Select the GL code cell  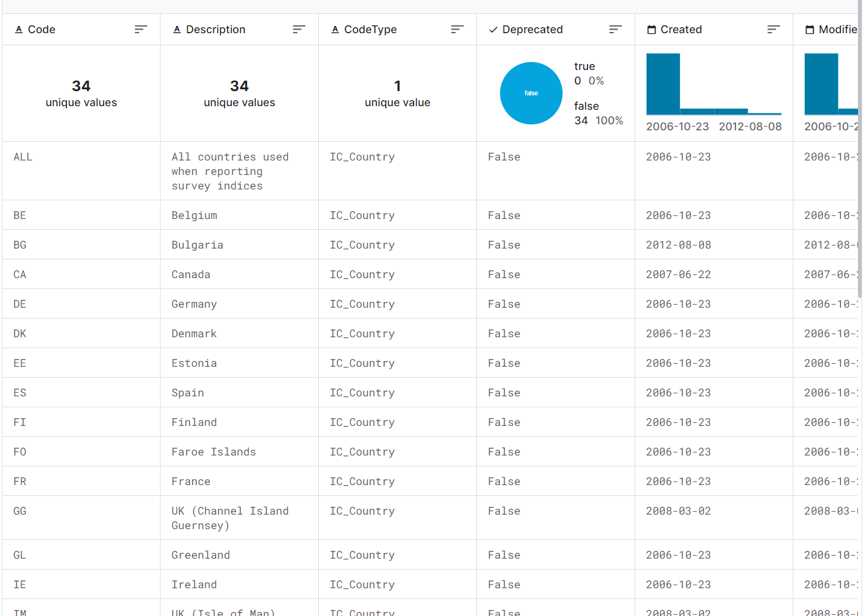click(82, 555)
